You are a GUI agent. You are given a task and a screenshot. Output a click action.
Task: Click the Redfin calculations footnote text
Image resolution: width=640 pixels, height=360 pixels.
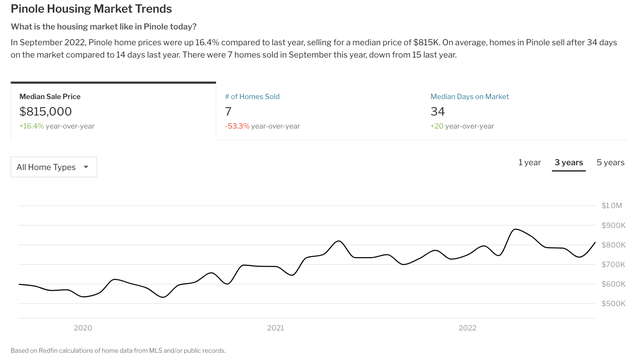tap(118, 350)
